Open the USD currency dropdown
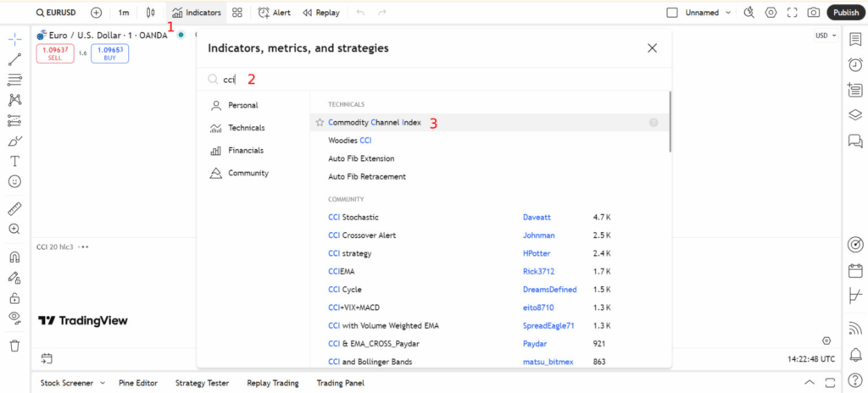The width and height of the screenshot is (868, 393). point(825,36)
